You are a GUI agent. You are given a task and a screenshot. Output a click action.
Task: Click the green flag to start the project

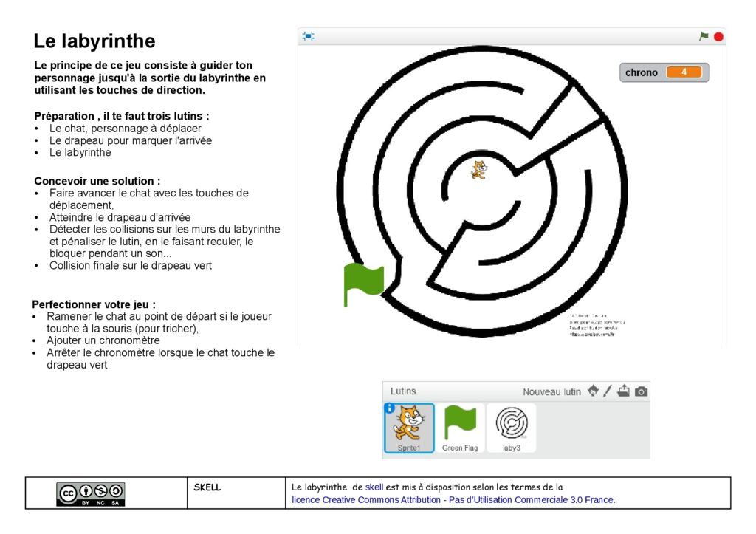pyautogui.click(x=704, y=36)
